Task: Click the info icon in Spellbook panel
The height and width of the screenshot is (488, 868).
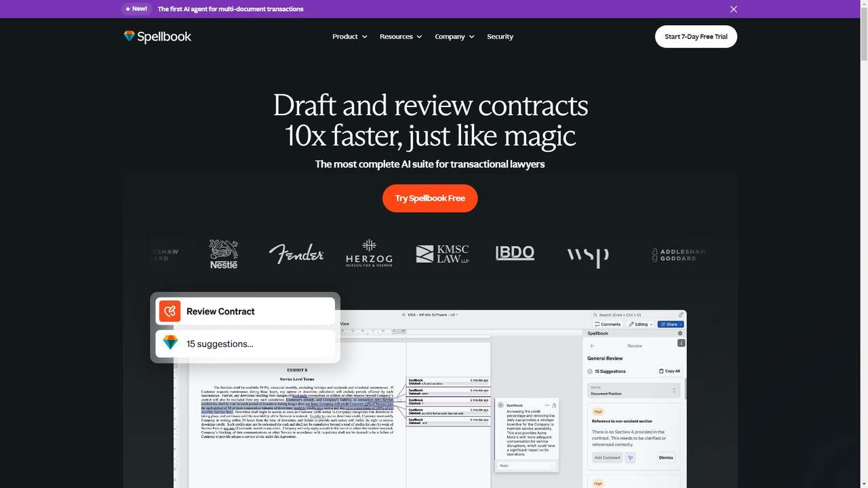Action: (682, 343)
